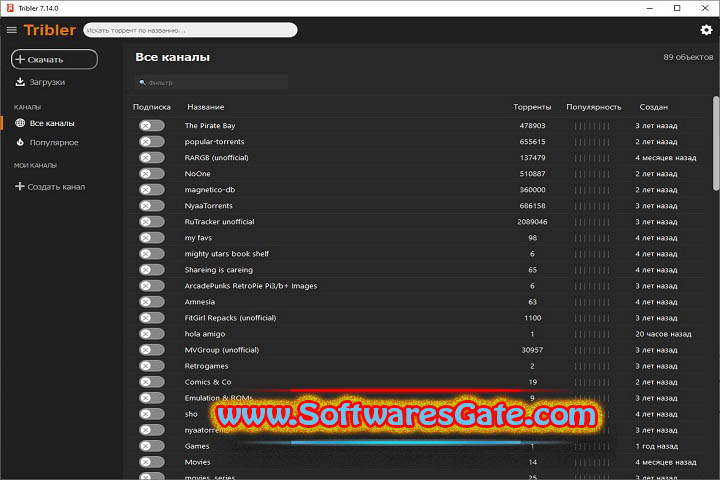Image resolution: width=720 pixels, height=480 pixels.
Task: Open popular-torrents channel
Action: tap(214, 141)
